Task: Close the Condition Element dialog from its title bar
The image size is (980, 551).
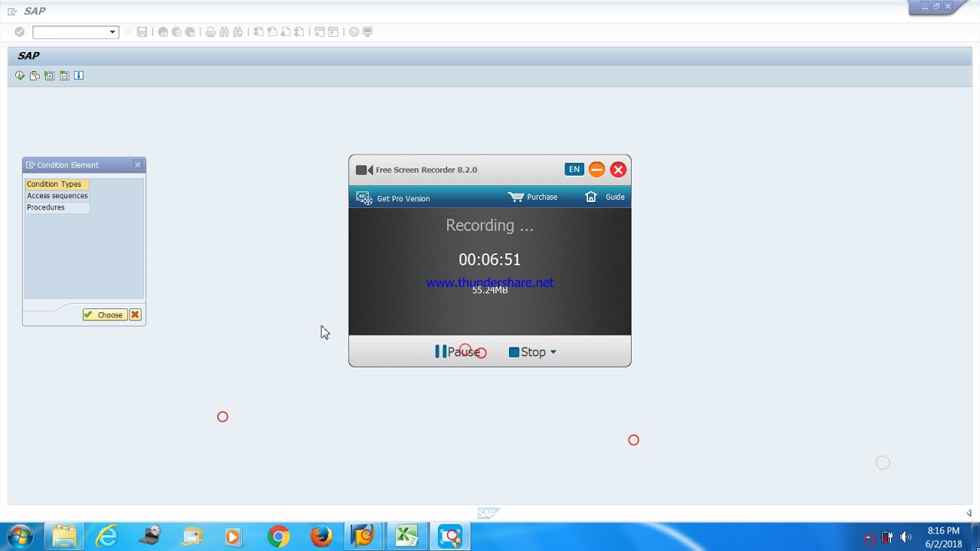Action: [x=138, y=165]
